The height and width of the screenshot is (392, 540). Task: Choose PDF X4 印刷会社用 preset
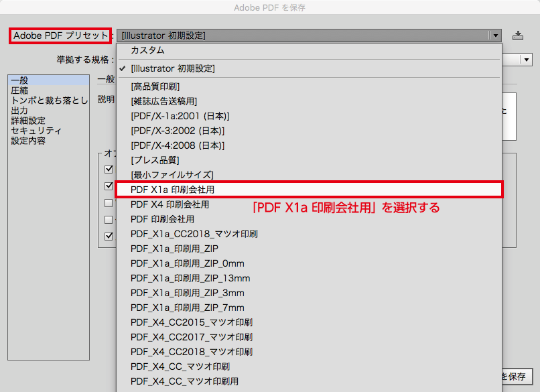pyautogui.click(x=309, y=204)
